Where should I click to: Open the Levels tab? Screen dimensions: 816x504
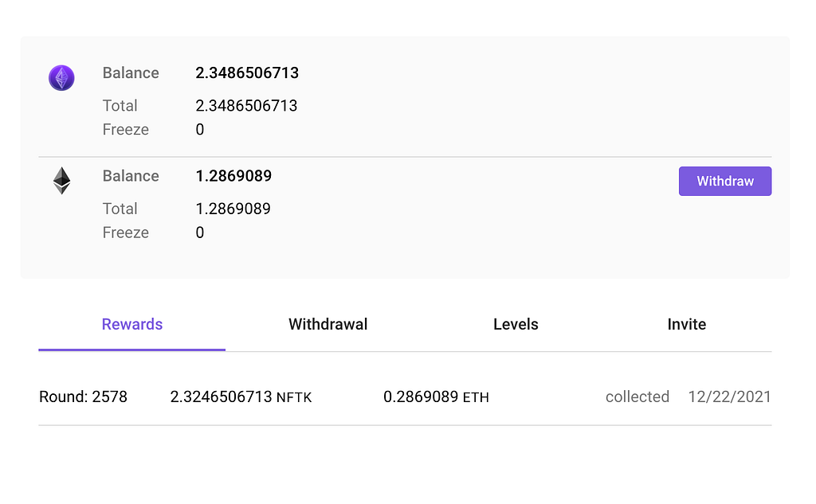[x=516, y=325]
